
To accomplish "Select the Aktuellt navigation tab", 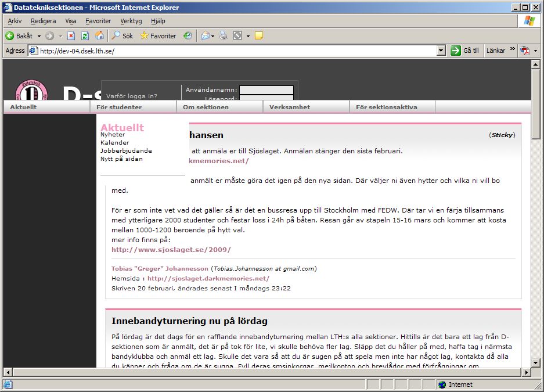I will point(46,107).
